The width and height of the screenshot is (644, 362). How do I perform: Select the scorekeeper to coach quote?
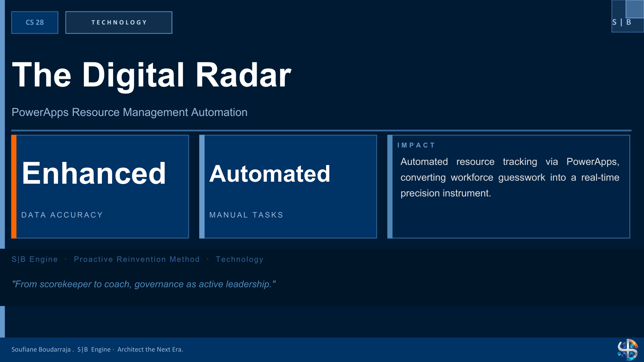click(x=144, y=284)
